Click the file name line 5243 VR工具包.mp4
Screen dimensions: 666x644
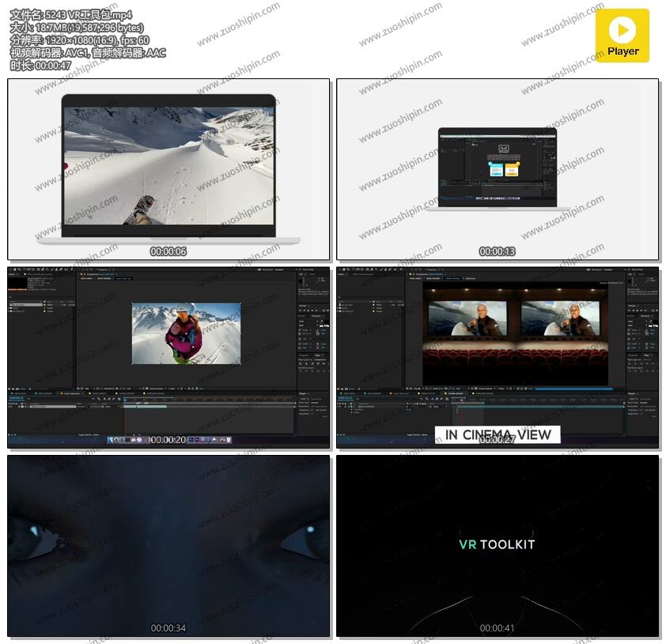click(x=71, y=14)
